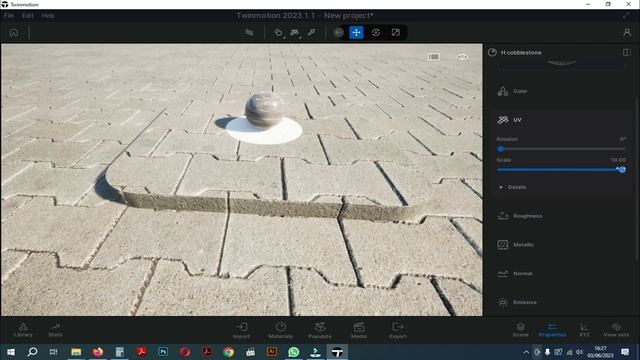Click the Scale slider handle
Image resolution: width=640 pixels, height=360 pixels.
coord(622,169)
